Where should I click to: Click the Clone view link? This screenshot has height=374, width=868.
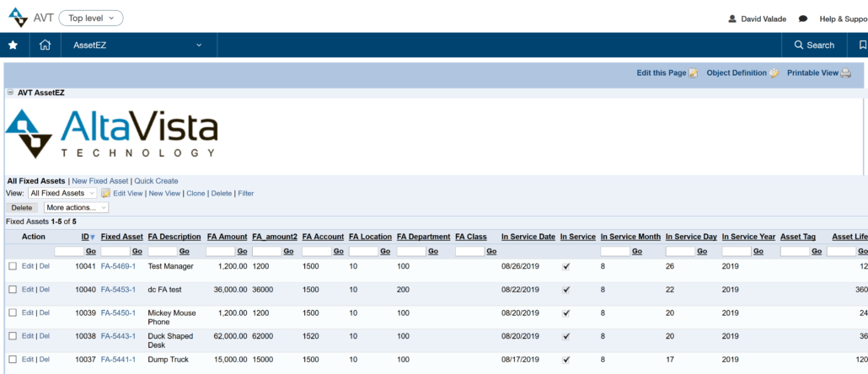[x=196, y=193]
